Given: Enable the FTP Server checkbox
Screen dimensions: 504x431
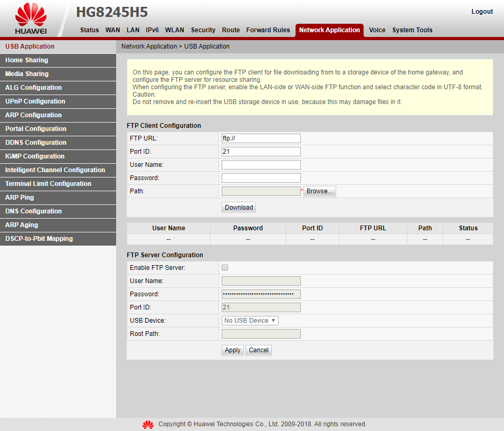Looking at the screenshot, I should coord(224,267).
